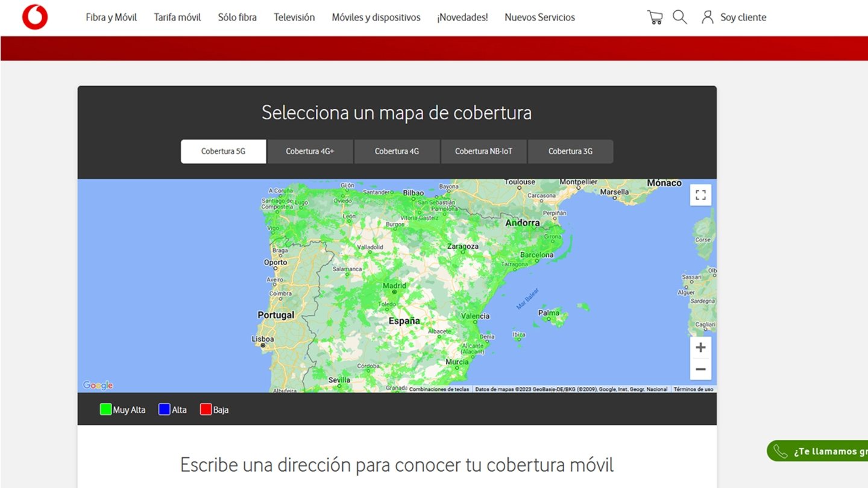This screenshot has width=868, height=488.
Task: Click Barcelona label on the map
Action: (x=536, y=255)
